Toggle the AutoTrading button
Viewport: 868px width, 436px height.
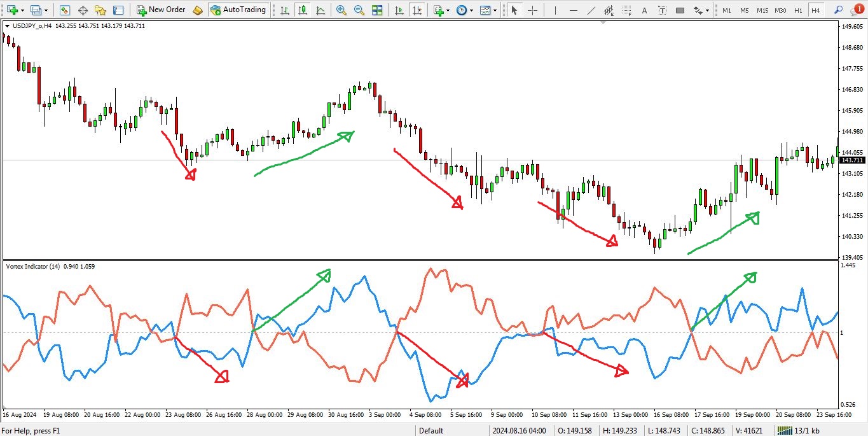238,10
